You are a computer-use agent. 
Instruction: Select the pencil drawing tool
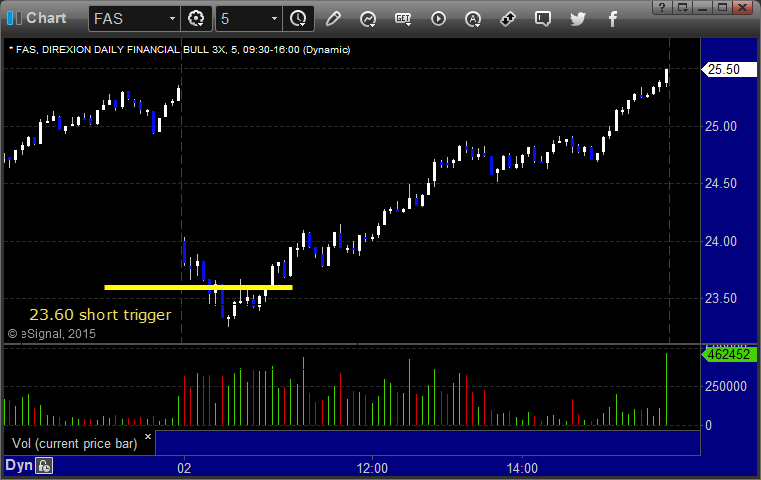[x=333, y=19]
